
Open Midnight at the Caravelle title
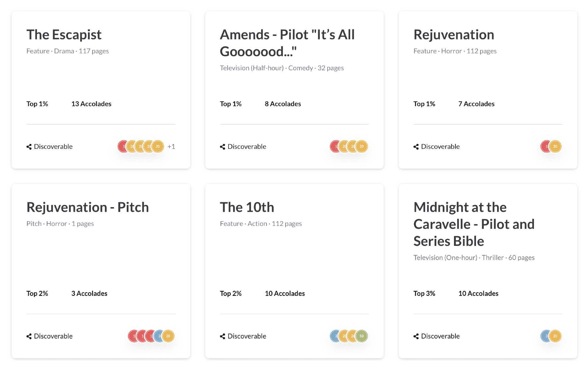474,224
